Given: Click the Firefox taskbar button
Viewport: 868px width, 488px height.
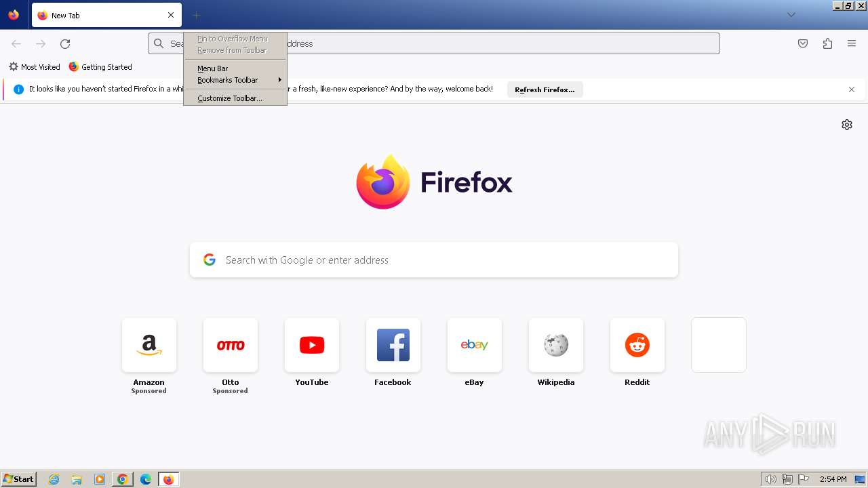Looking at the screenshot, I should 169,479.
